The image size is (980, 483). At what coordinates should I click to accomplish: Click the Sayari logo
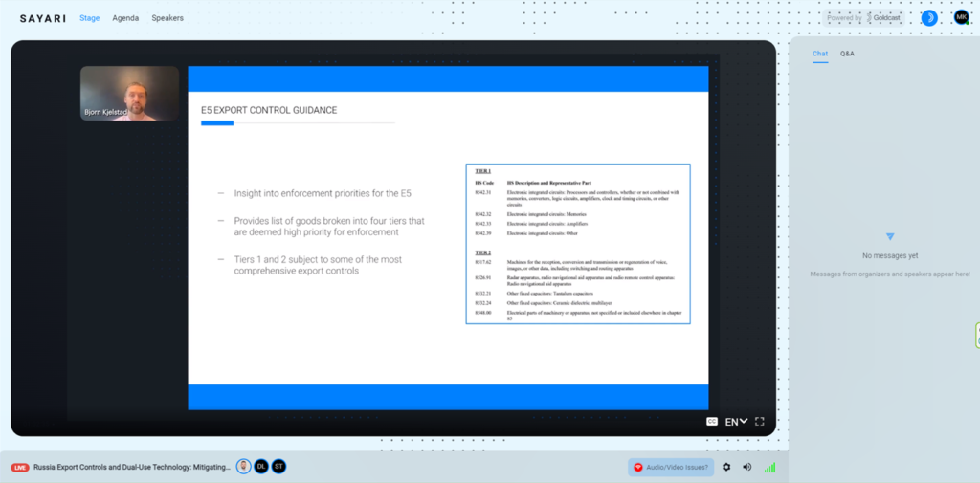[42, 19]
